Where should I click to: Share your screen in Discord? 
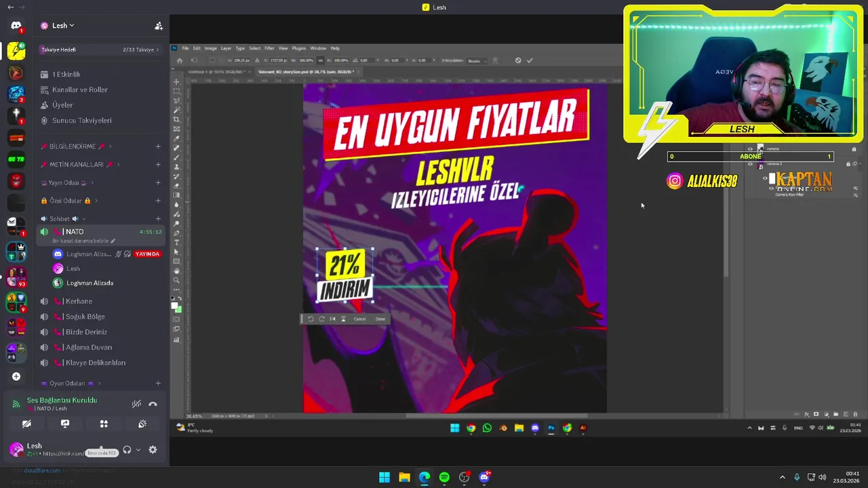[x=65, y=424]
